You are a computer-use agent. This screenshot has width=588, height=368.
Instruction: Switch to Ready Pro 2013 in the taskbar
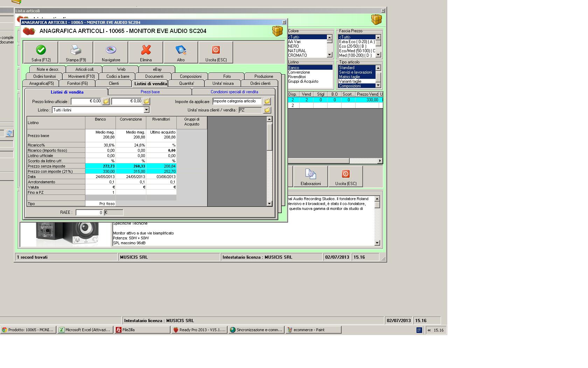pyautogui.click(x=199, y=330)
